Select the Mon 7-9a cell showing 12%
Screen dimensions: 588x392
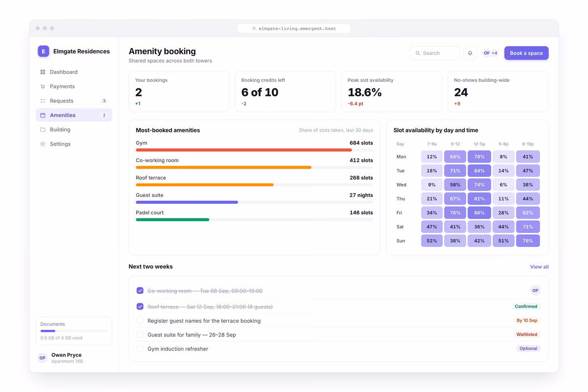pyautogui.click(x=432, y=157)
